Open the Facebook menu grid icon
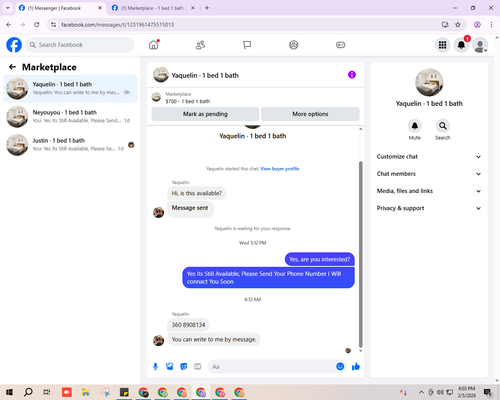 point(442,45)
